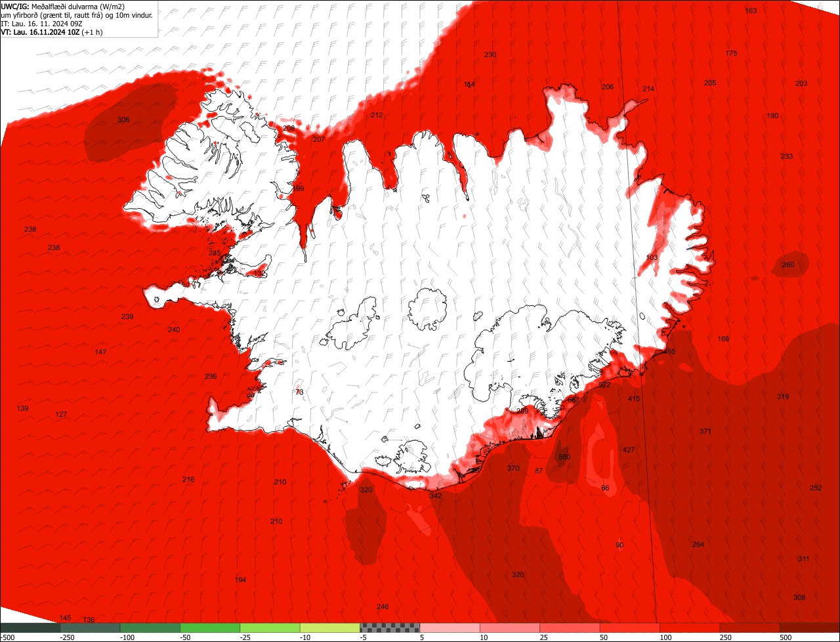Click the inland value 73
Viewport: 840px width, 642px height.
(299, 392)
